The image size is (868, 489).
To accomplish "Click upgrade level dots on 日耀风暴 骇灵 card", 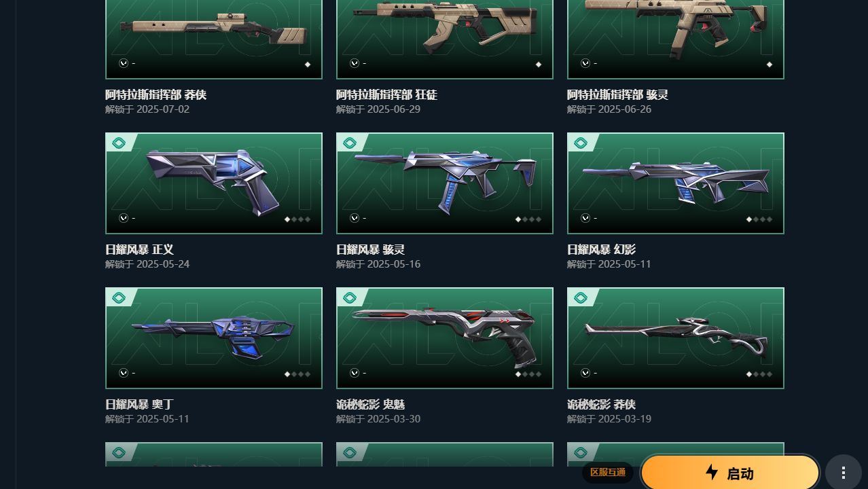I will 528,219.
